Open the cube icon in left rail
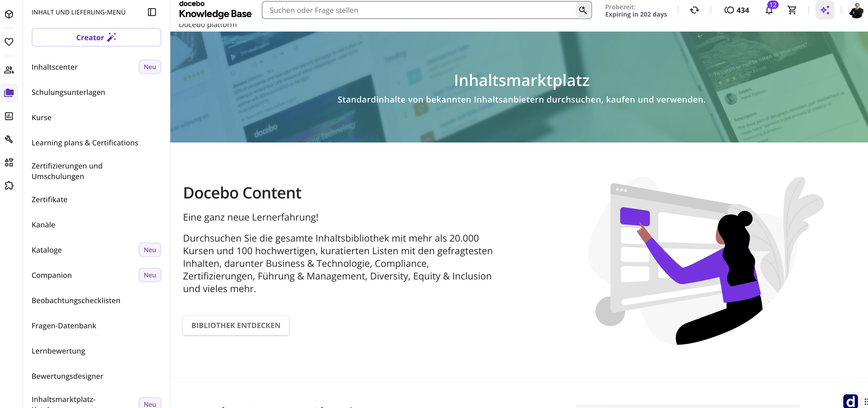868x408 pixels. 9,14
